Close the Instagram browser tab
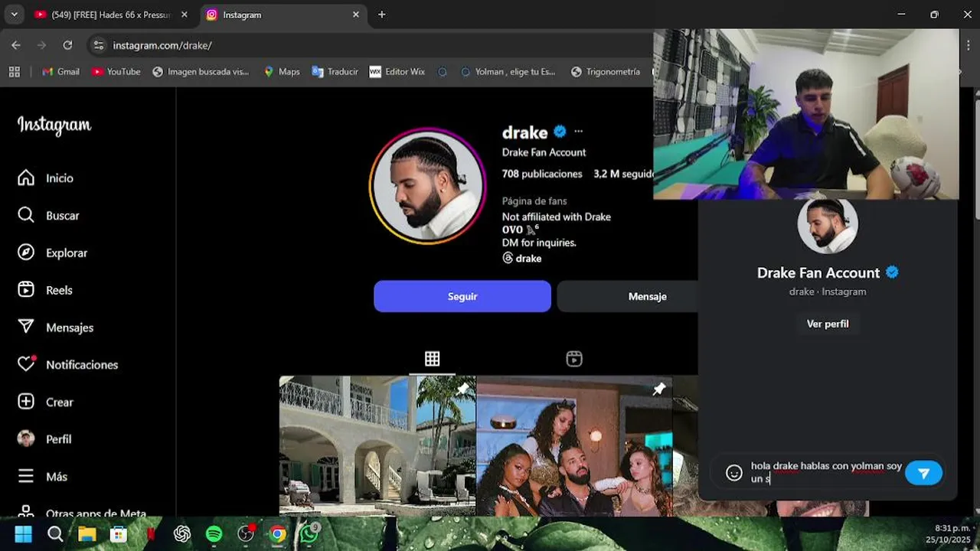980x551 pixels. (355, 15)
